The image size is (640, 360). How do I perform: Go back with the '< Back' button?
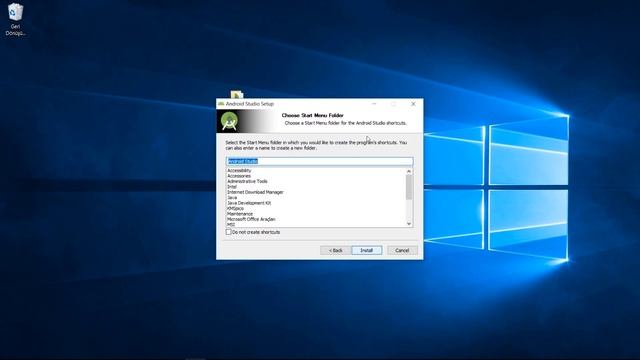(335, 250)
